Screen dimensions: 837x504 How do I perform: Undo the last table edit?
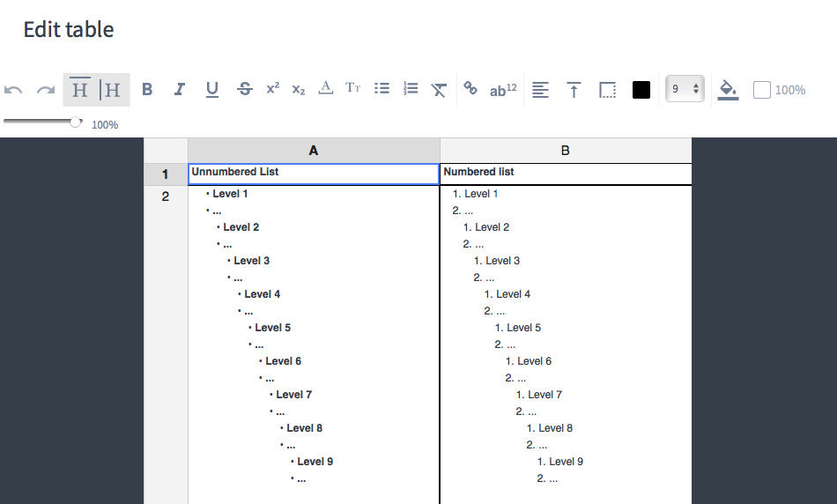(x=13, y=90)
